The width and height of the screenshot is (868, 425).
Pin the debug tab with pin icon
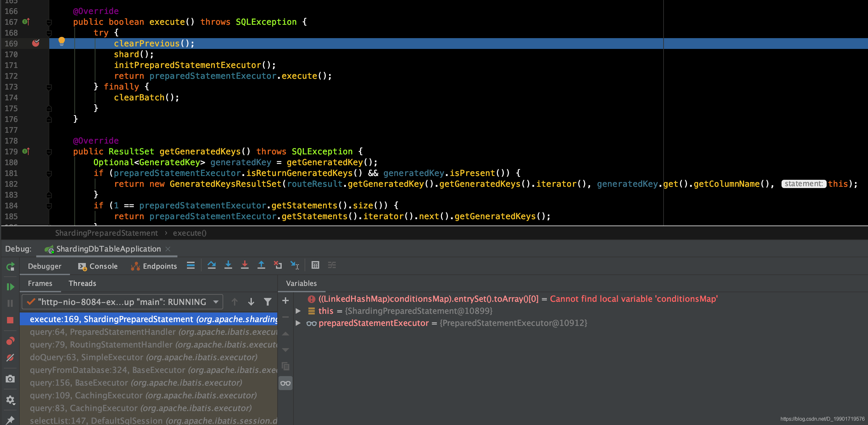(10, 420)
